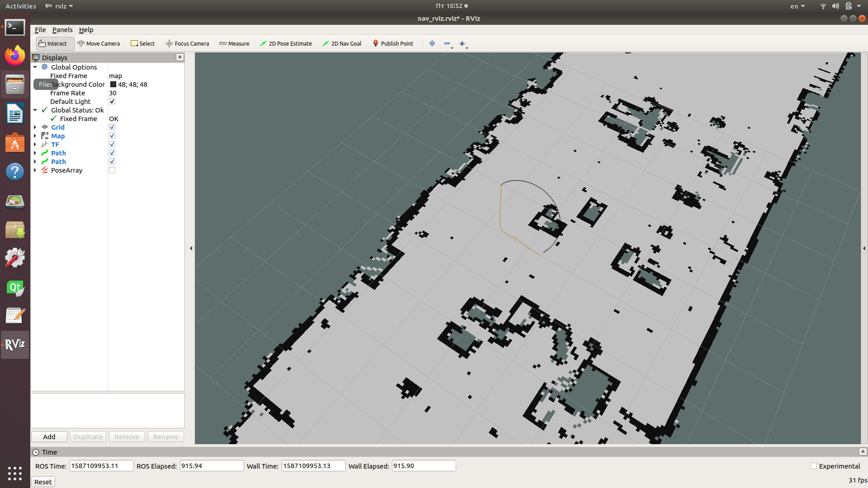Viewport: 868px width, 488px height.
Task: Uncheck the second Path display checkbox
Action: coord(112,161)
